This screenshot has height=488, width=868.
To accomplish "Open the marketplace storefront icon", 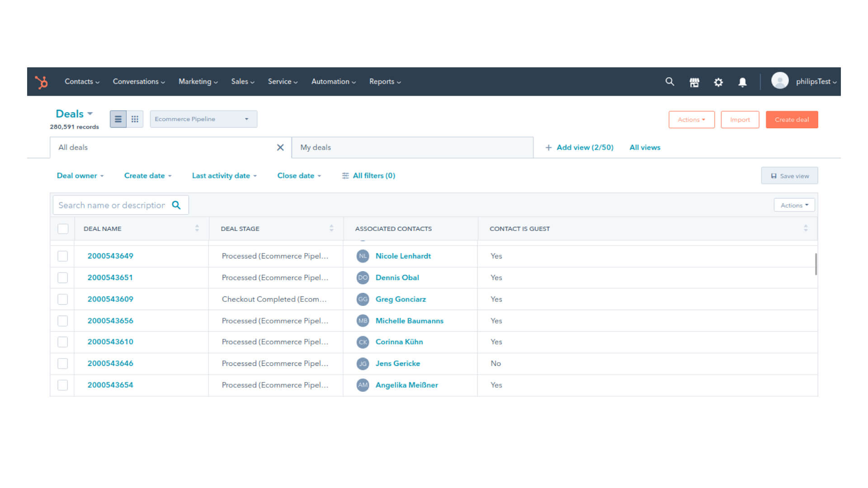I will (x=694, y=82).
